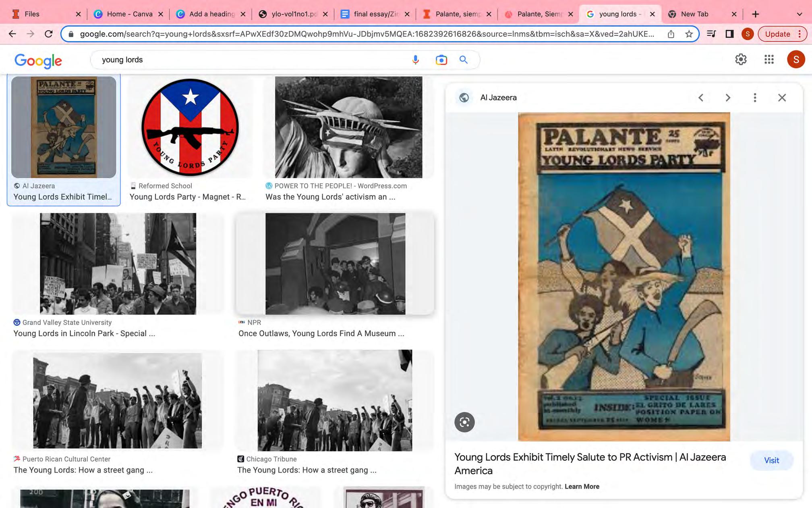Screen dimensions: 812x508
Task: Show next image in preview panel
Action: [727, 98]
